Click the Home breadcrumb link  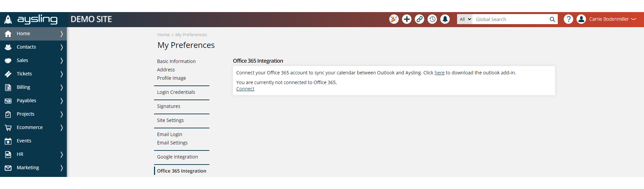pyautogui.click(x=163, y=35)
